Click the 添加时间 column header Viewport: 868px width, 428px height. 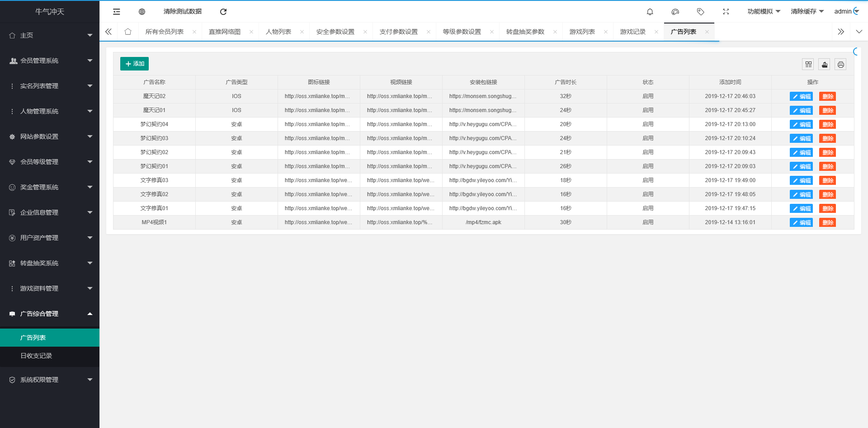(x=730, y=82)
